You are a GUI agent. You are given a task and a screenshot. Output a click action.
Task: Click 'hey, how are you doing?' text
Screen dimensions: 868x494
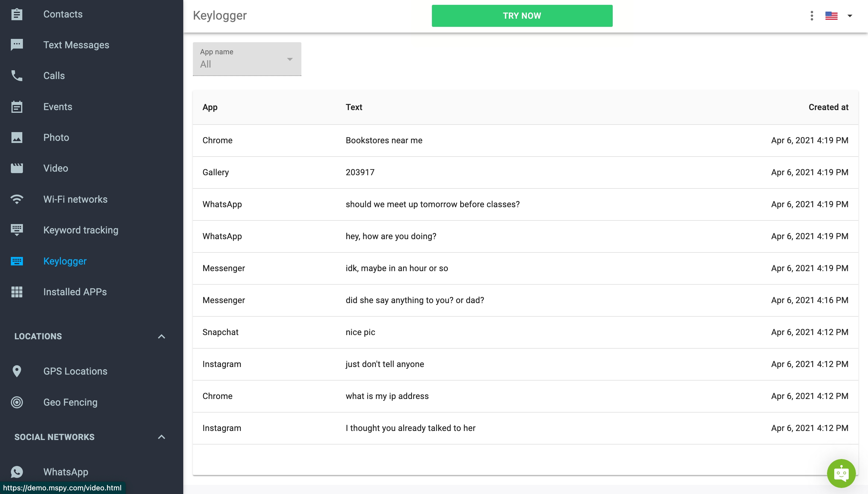pyautogui.click(x=391, y=236)
